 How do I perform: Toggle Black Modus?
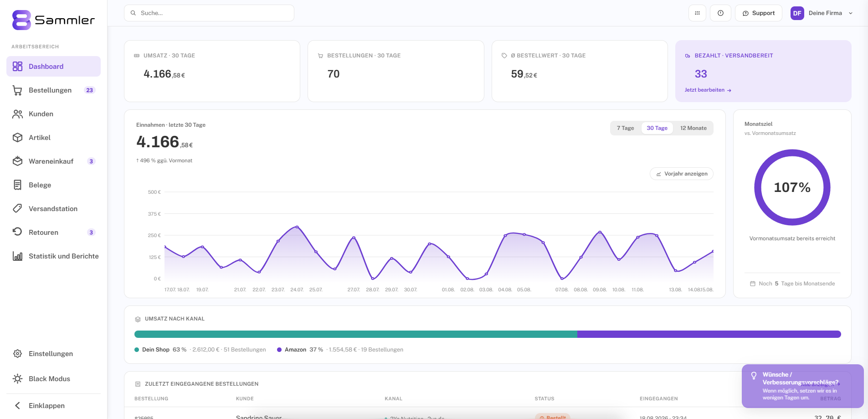53,379
